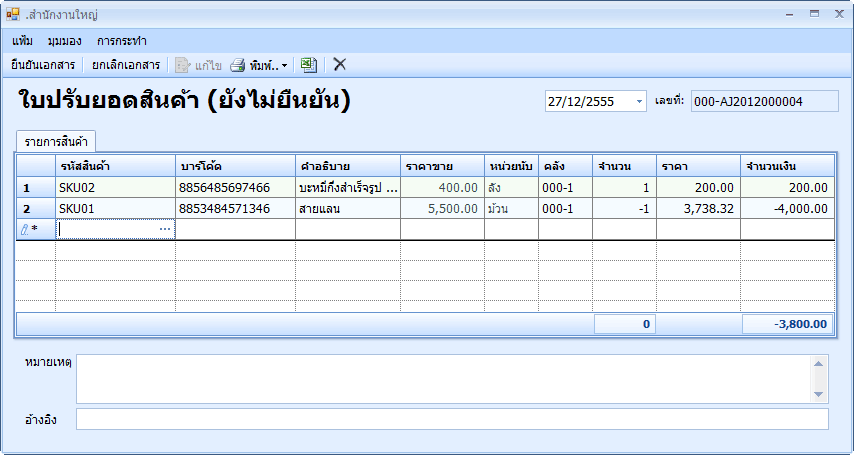Click the printer icon in toolbar
This screenshot has height=455, width=854.
[x=238, y=65]
